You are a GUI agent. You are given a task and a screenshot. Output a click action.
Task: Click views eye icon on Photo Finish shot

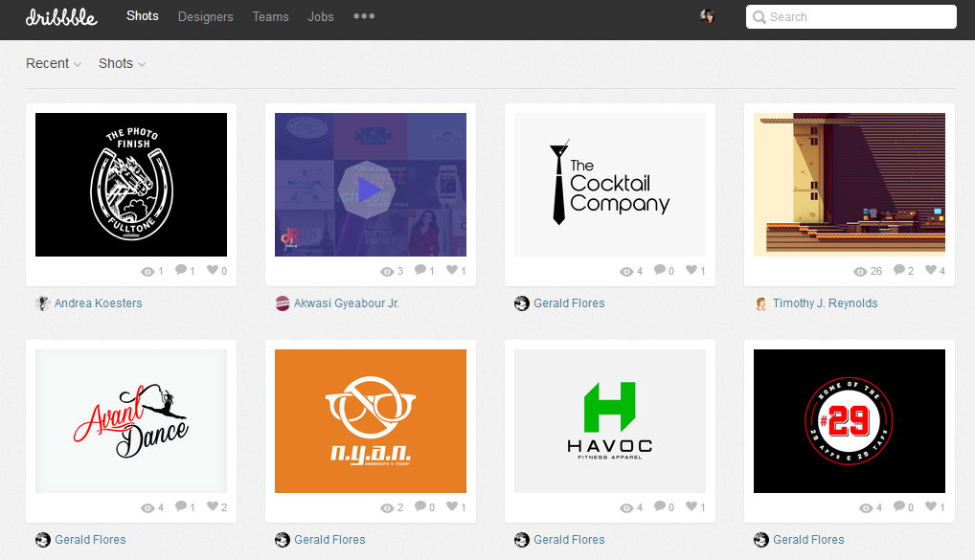(147, 272)
